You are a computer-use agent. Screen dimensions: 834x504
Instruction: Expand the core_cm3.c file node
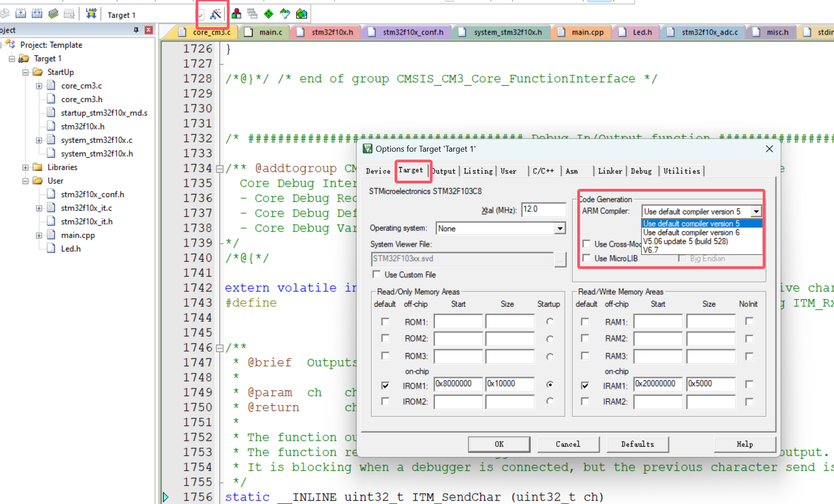(39, 86)
